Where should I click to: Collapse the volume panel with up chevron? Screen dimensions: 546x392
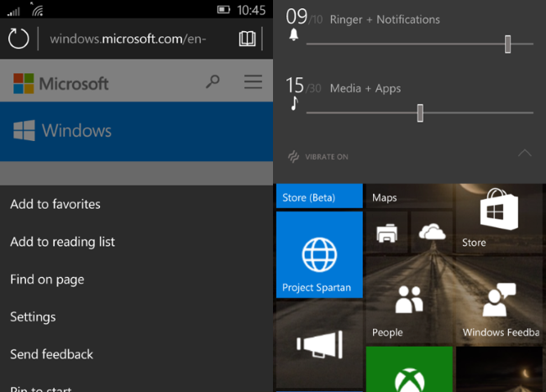pos(524,153)
